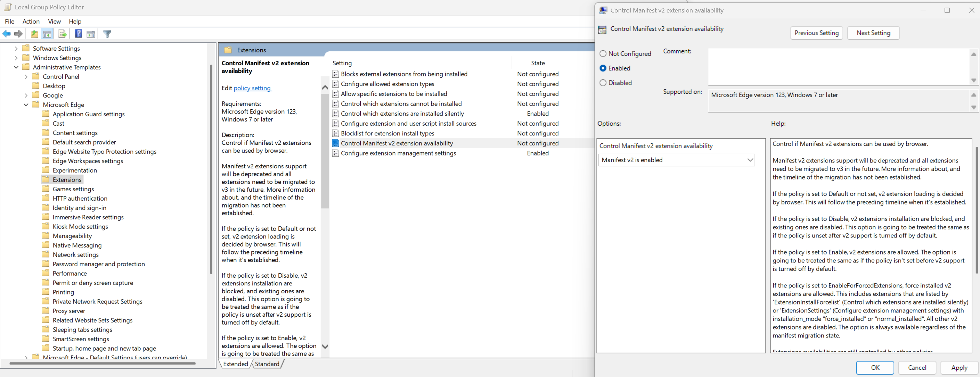The width and height of the screenshot is (980, 377).
Task: Click the icon of 'Control which extensions cannot be installed'
Action: 336,104
